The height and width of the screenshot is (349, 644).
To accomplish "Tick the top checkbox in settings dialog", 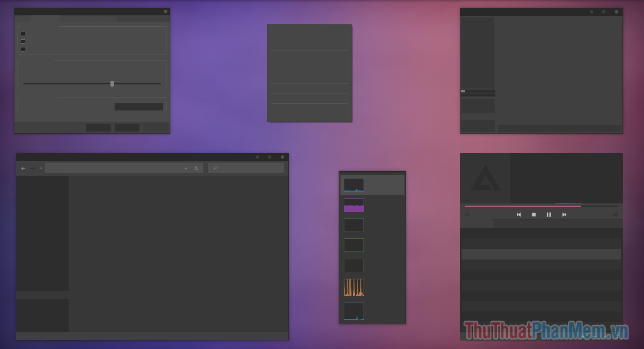I will [23, 34].
